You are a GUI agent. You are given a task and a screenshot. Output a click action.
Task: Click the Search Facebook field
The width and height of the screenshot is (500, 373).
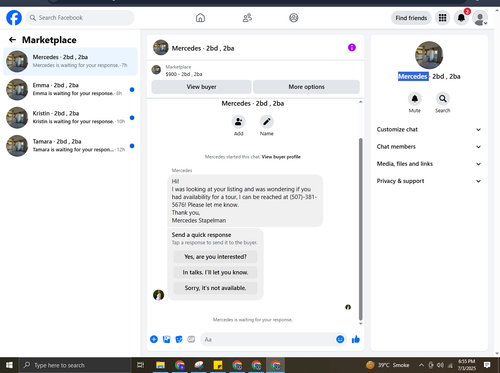pos(80,18)
